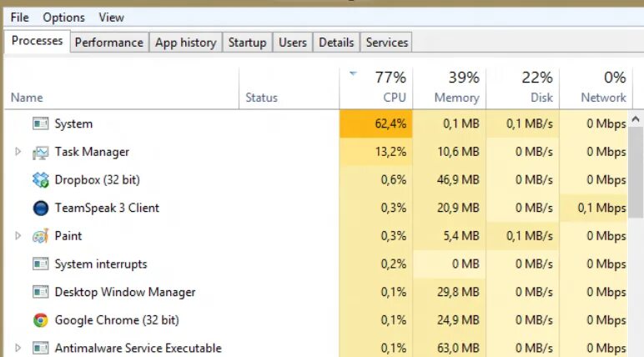Viewport: 644px width, 357px height.
Task: Expand the Antimalware Service Executable group
Action: click(x=18, y=348)
